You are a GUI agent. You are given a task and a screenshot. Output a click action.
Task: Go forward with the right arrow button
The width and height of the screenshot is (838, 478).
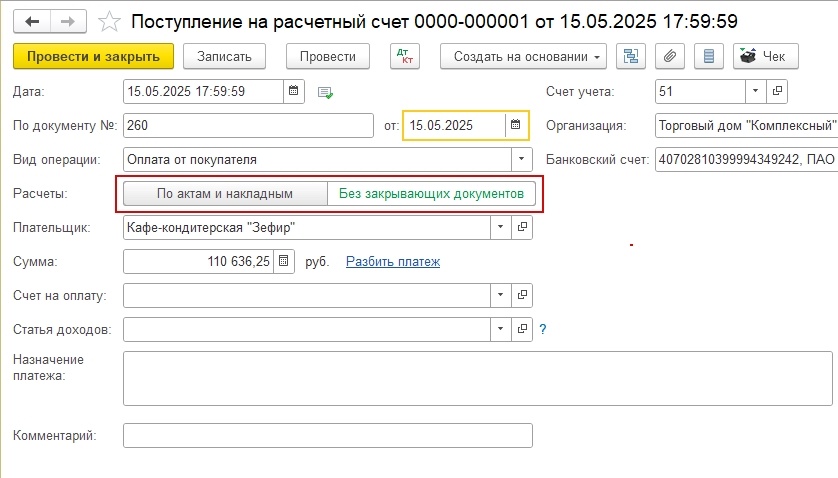tap(68, 22)
